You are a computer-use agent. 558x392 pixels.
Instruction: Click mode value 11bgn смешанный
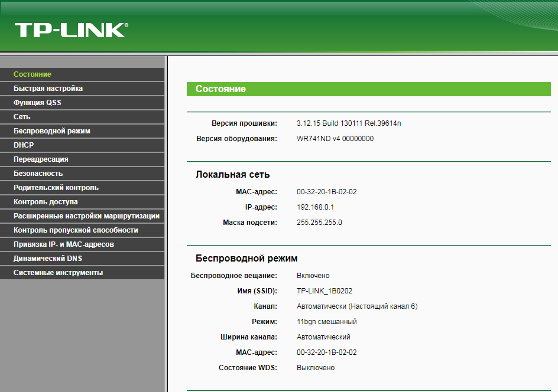coord(327,322)
